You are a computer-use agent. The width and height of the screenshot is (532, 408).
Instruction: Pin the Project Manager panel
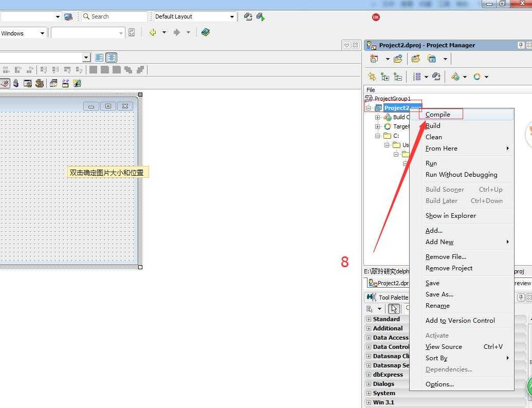[521, 45]
